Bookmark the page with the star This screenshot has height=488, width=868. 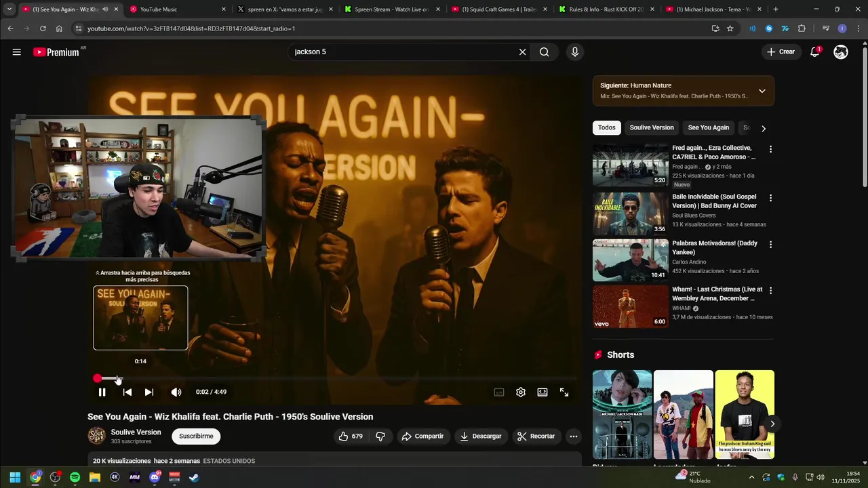coord(730,28)
